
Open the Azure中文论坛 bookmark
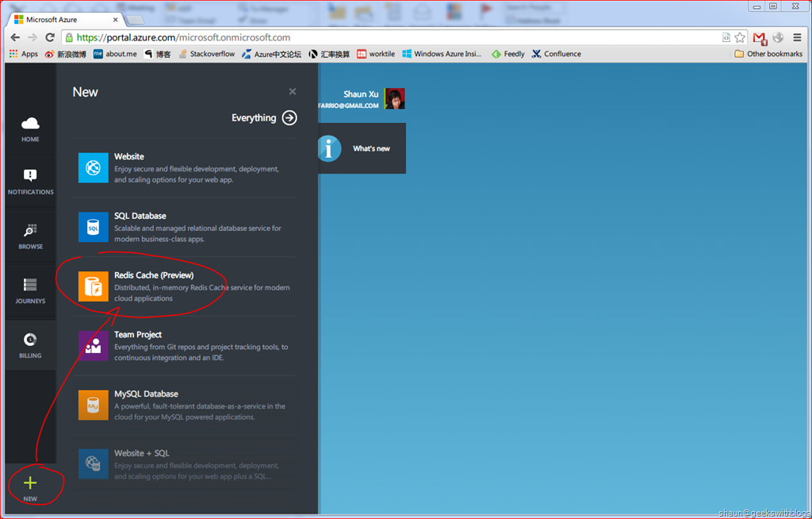[x=271, y=54]
